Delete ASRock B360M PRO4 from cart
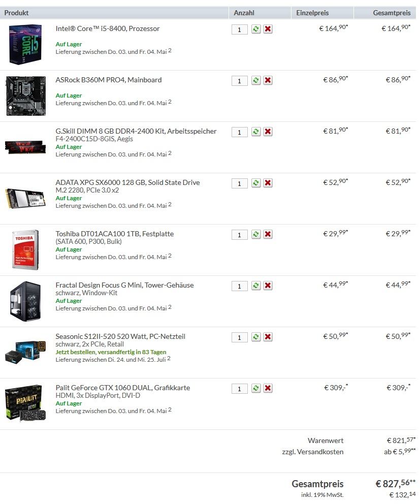This screenshot has height=504, width=420. point(268,80)
